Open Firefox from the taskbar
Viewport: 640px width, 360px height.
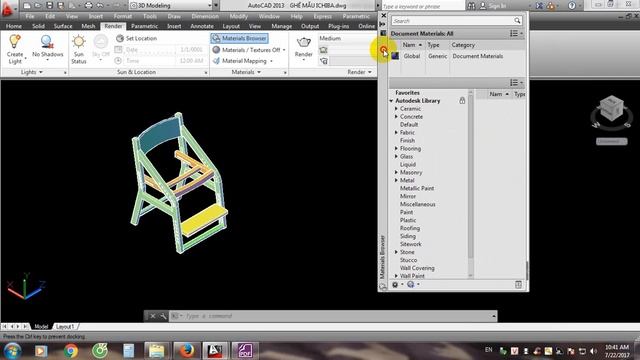point(186,351)
